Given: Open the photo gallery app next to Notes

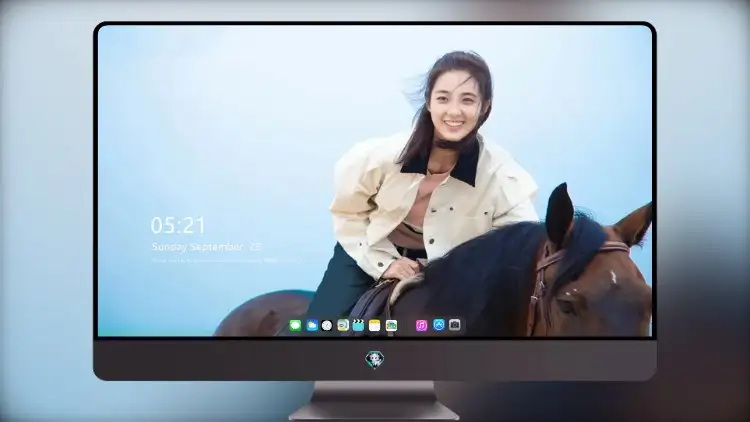Looking at the screenshot, I should pos(391,325).
